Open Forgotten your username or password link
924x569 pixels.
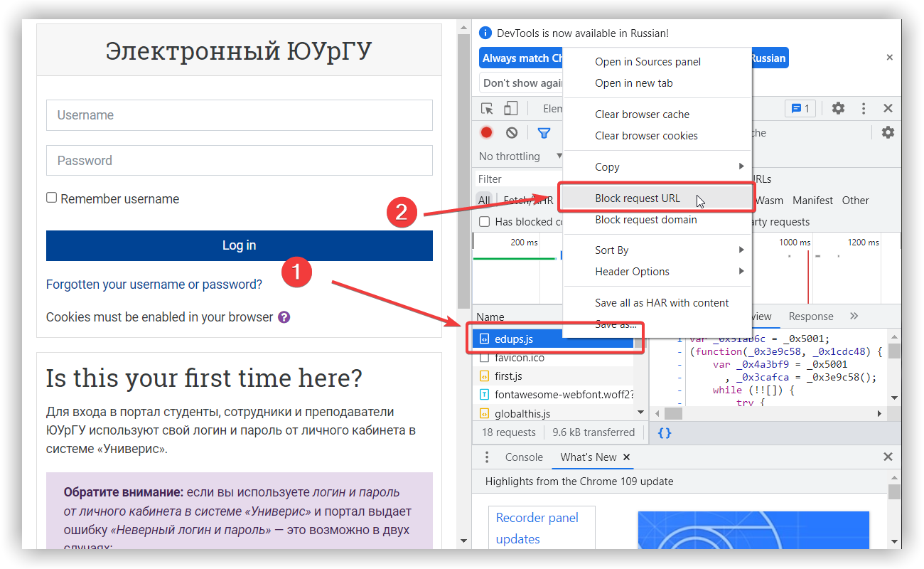[x=154, y=284]
